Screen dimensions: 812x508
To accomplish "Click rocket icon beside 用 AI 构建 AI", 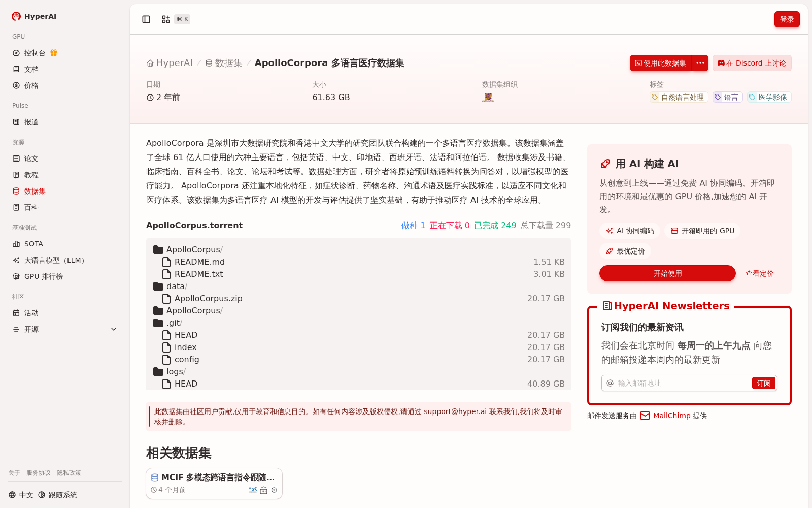I will coord(605,164).
